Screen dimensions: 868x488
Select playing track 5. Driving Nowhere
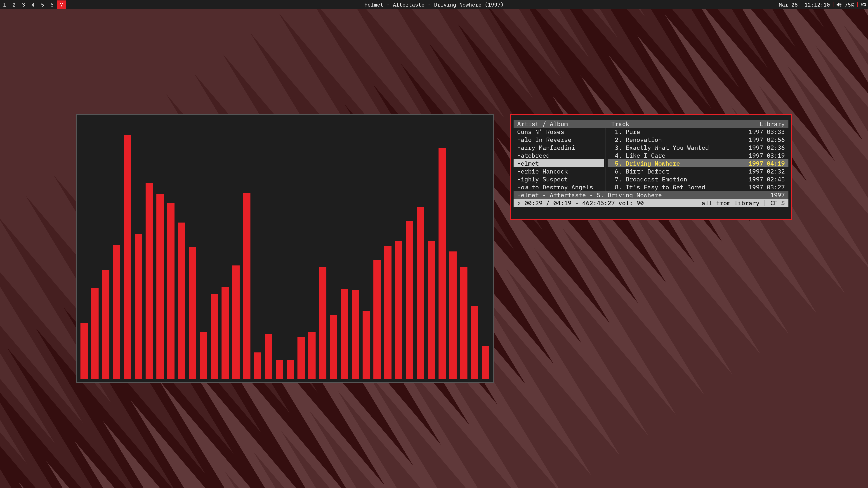click(x=698, y=164)
